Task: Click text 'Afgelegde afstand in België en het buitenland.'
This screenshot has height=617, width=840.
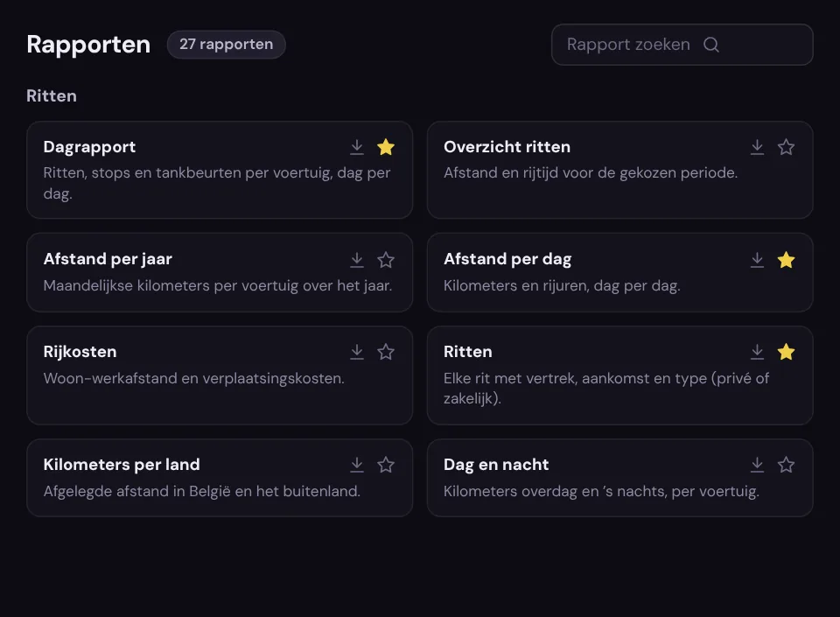Action: click(202, 491)
